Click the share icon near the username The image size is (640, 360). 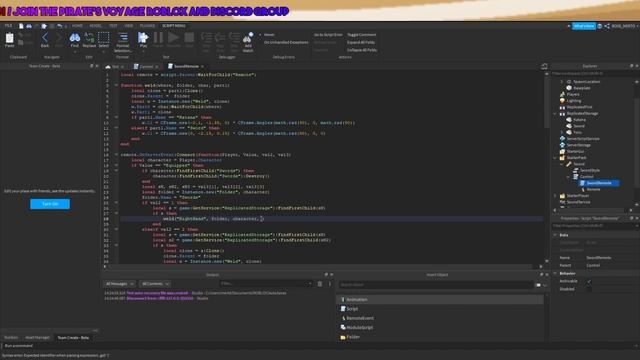(607, 26)
